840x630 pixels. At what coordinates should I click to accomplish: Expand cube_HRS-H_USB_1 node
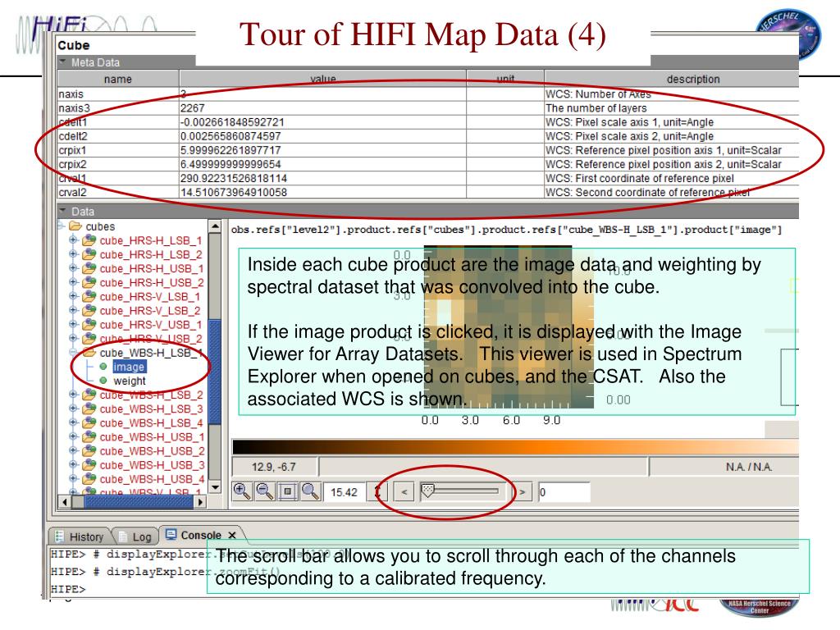(x=73, y=268)
